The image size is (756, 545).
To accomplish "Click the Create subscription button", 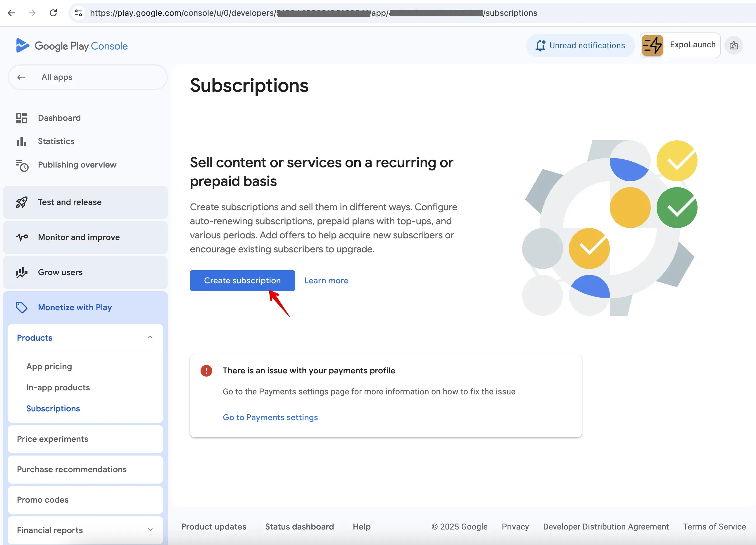I will [x=242, y=281].
